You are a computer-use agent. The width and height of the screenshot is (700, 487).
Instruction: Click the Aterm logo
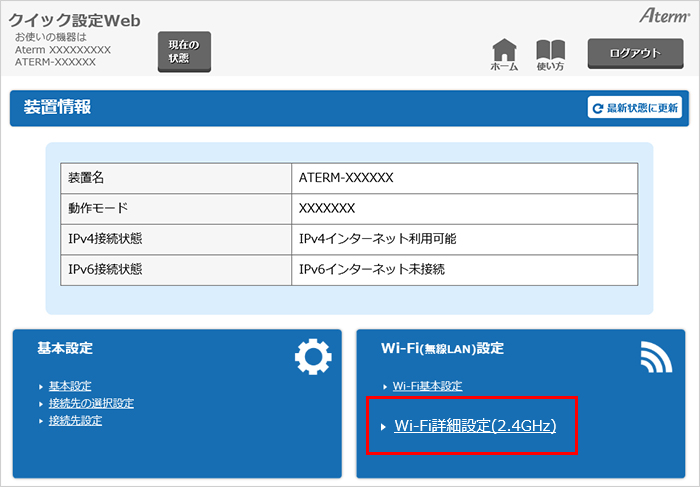662,17
